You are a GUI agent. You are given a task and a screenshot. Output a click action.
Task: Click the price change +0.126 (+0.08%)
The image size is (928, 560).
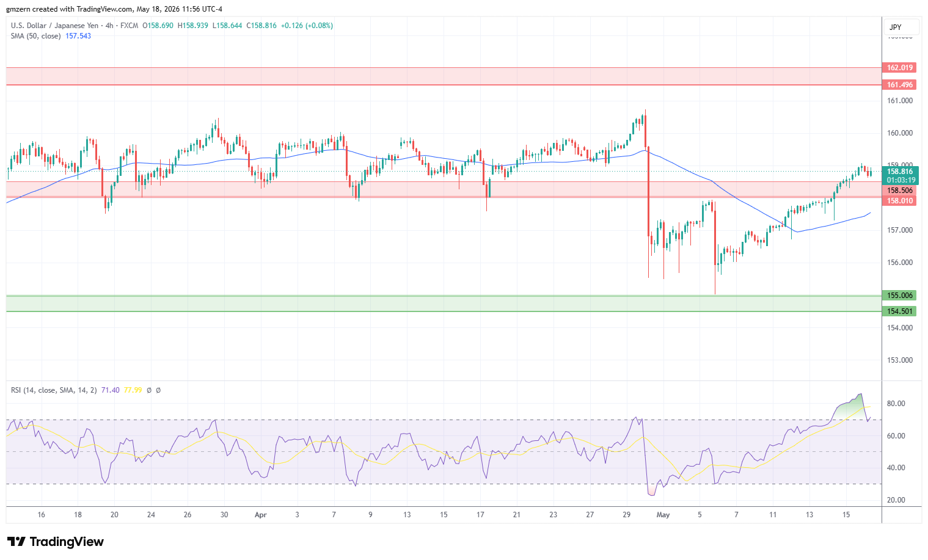click(x=307, y=26)
